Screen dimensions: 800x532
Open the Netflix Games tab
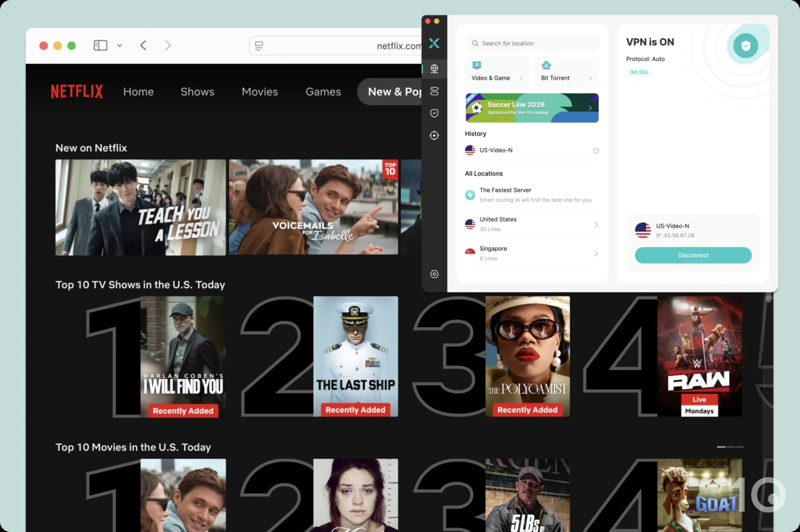(x=323, y=92)
